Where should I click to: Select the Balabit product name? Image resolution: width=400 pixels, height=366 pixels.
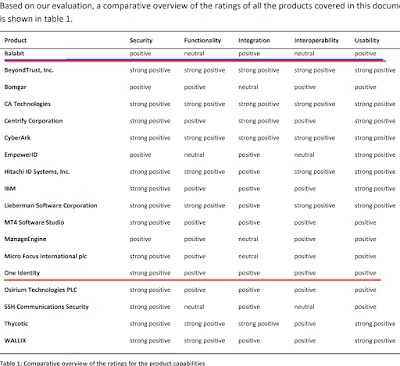click(x=14, y=53)
